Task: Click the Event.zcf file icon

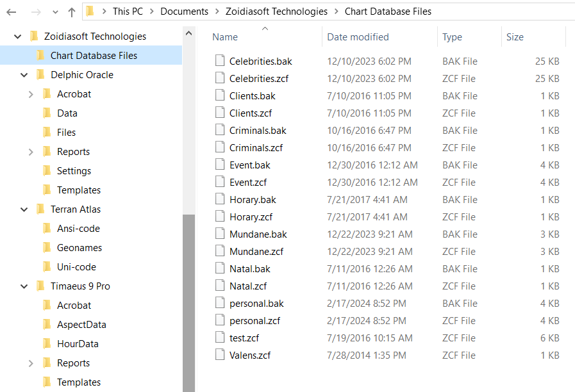Action: (x=220, y=181)
